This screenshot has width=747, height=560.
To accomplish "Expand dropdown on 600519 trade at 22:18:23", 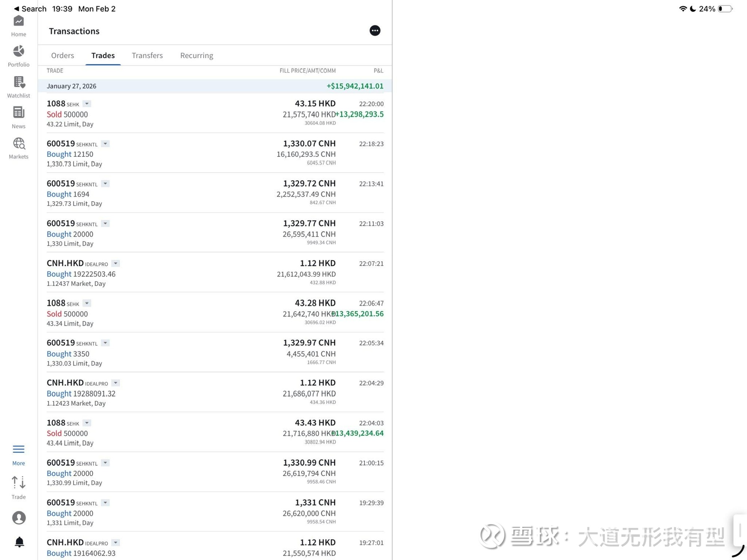I will coord(105,144).
